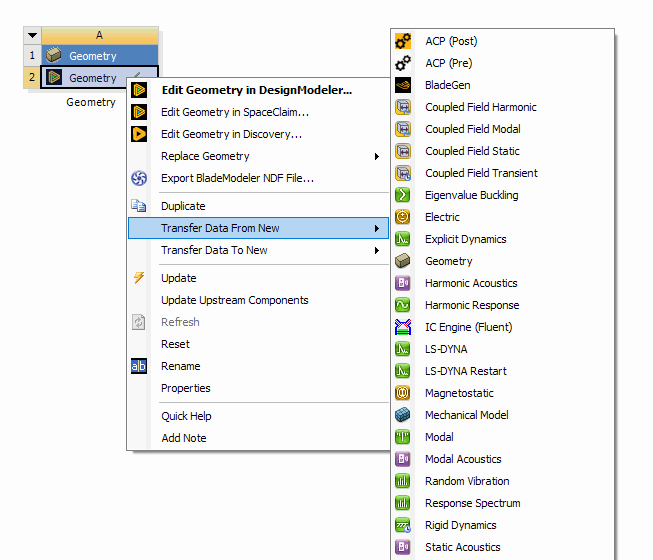Screen dimensions: 653x560
Task: Click the IC Engine (Fluent) icon
Action: coord(403,327)
